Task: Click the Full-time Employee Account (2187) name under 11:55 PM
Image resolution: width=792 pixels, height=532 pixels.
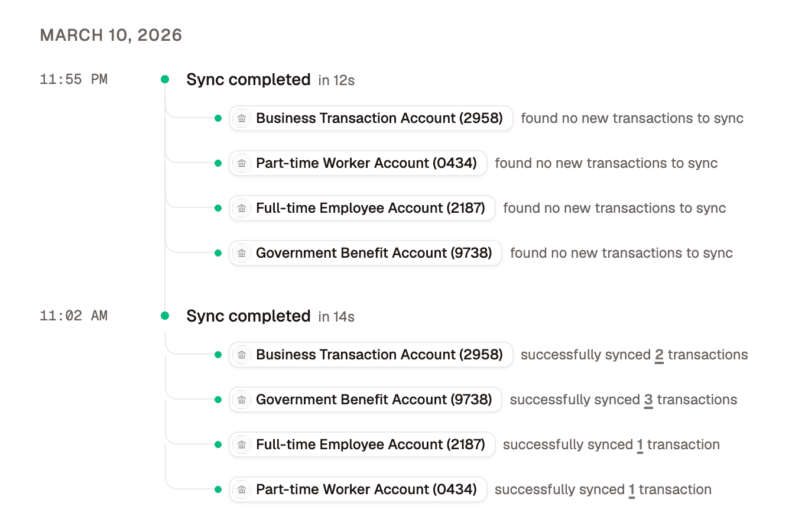Action: (370, 208)
